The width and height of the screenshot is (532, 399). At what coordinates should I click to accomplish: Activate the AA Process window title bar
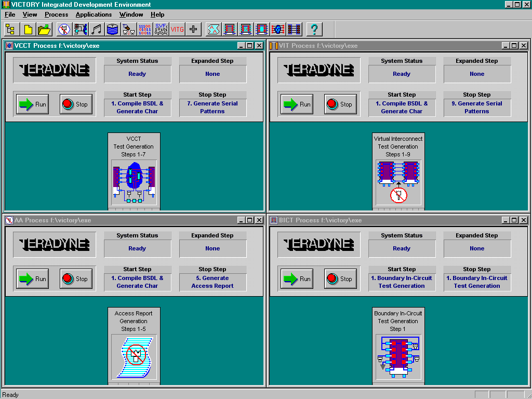(134, 220)
